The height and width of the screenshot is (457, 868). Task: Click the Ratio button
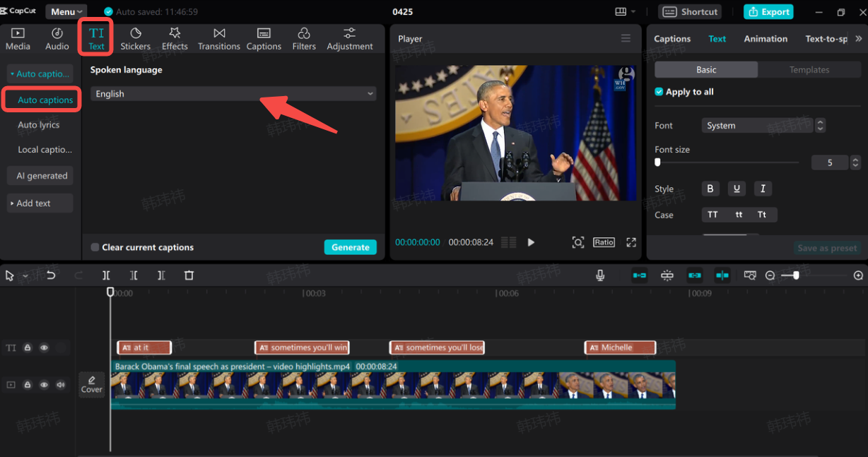tap(604, 242)
